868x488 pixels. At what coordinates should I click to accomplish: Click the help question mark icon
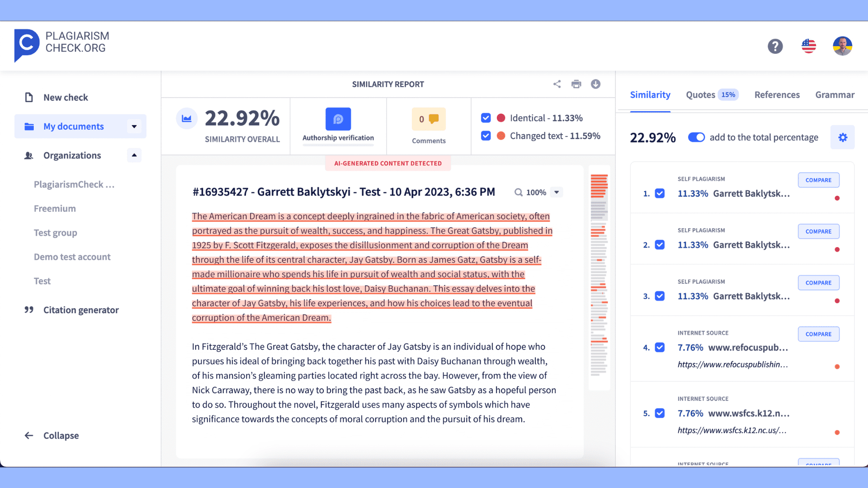coord(775,46)
